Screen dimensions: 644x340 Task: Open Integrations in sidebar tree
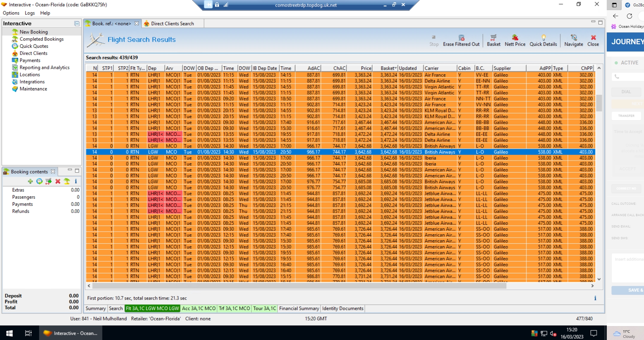(x=32, y=82)
